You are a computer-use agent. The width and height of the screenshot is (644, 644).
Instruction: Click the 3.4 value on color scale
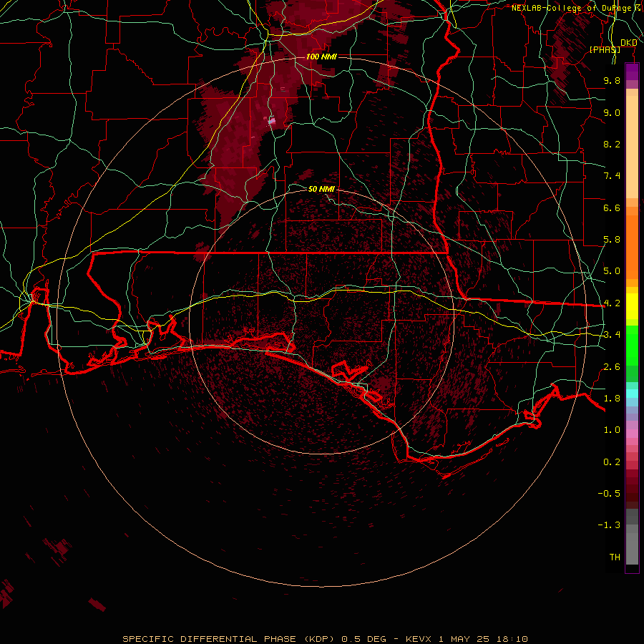click(x=612, y=335)
